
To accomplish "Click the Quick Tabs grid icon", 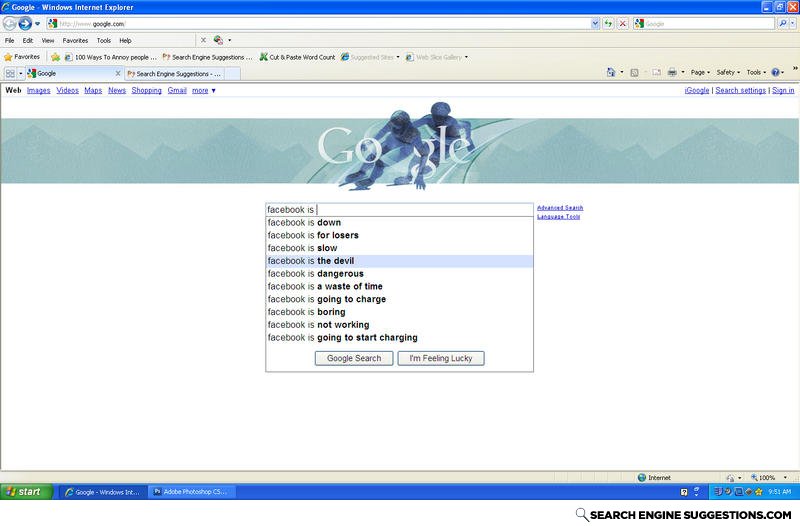I will [10, 73].
